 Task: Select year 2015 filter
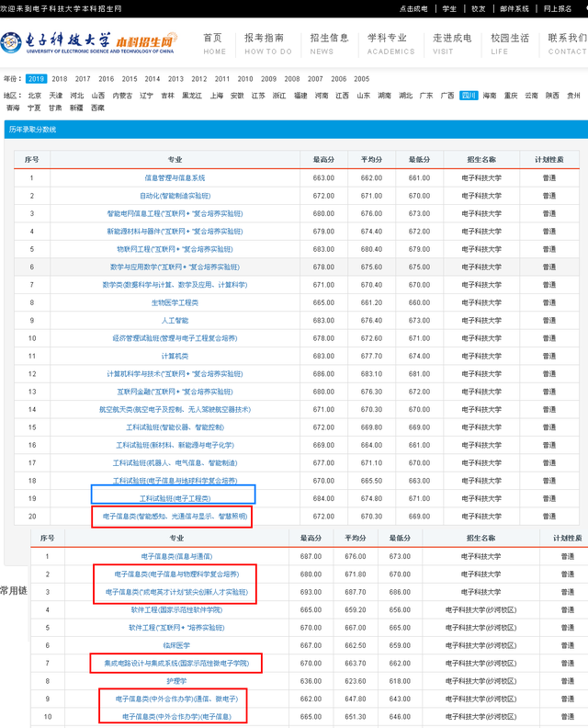click(130, 79)
